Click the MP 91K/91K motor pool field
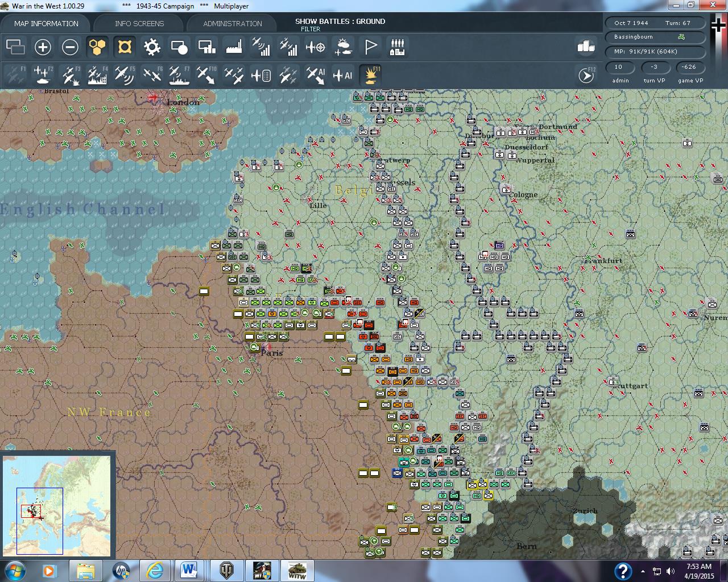 click(655, 51)
